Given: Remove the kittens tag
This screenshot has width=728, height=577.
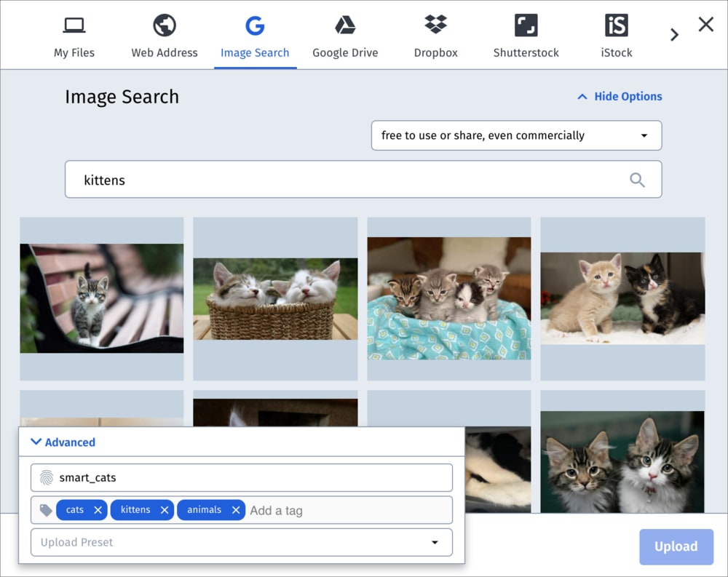Looking at the screenshot, I should pos(164,510).
